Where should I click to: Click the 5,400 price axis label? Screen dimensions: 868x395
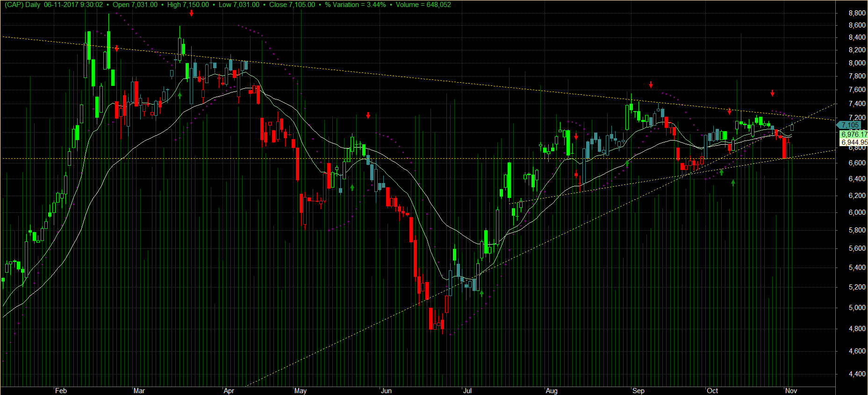[x=857, y=268]
